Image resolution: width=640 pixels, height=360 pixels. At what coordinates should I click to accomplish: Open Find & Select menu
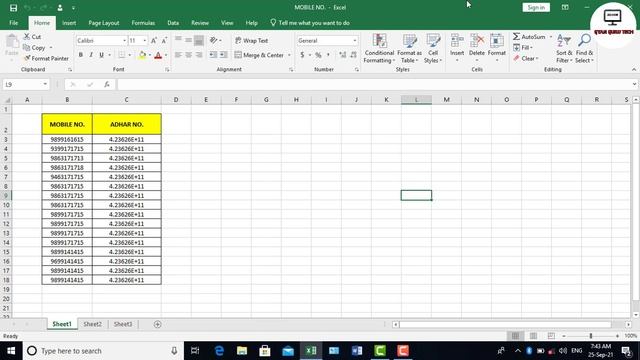(584, 49)
